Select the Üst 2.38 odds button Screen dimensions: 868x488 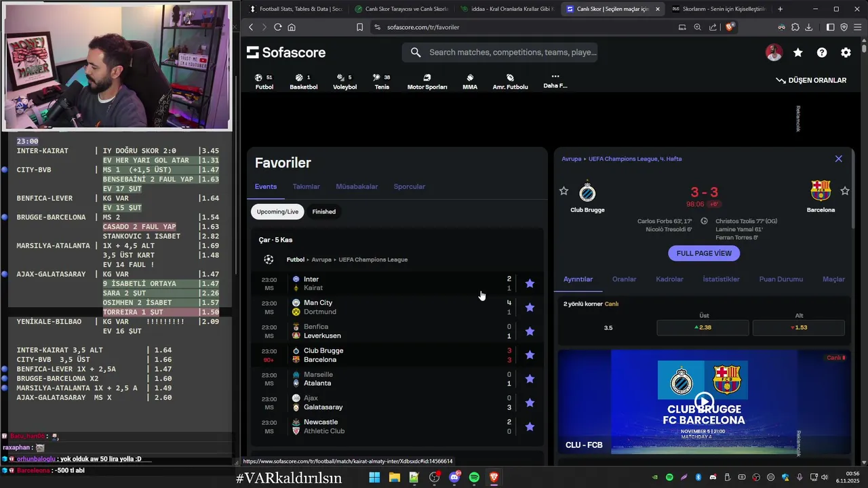pos(703,327)
